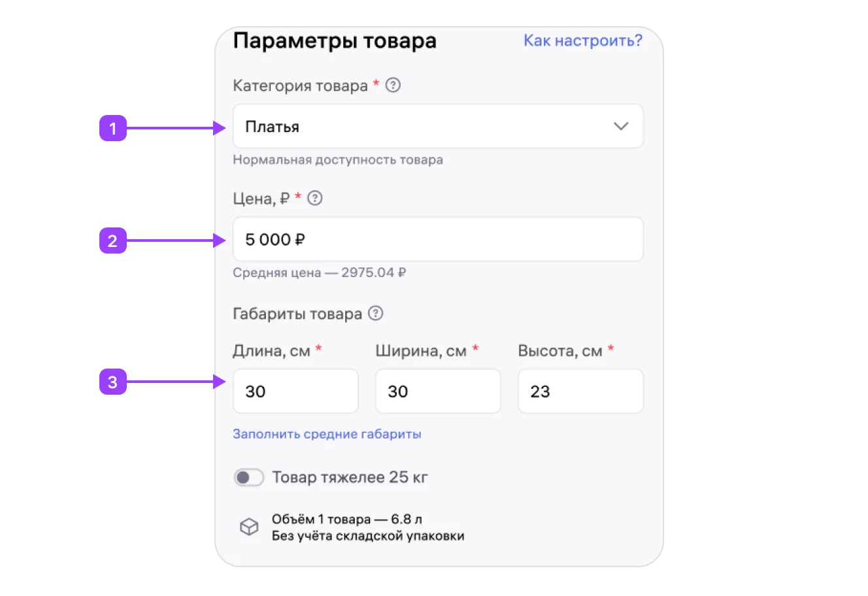The height and width of the screenshot is (596, 868).
Task: Click the Объём 1 товара — 6.8 л text
Action: coord(347,520)
